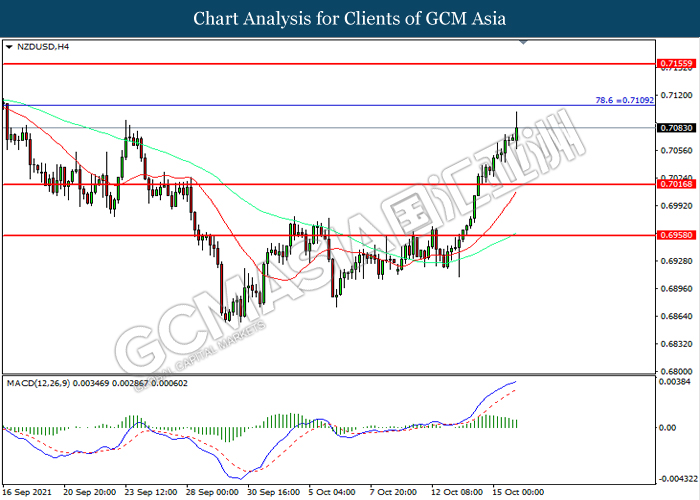Click the MACD scale value -0.004322
Screen dimensions: 700x500
click(x=679, y=479)
